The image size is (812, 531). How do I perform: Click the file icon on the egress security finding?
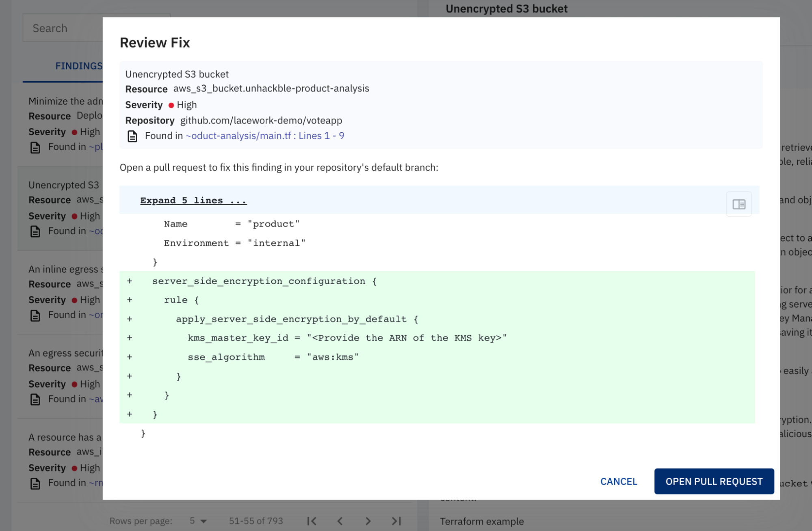point(36,399)
